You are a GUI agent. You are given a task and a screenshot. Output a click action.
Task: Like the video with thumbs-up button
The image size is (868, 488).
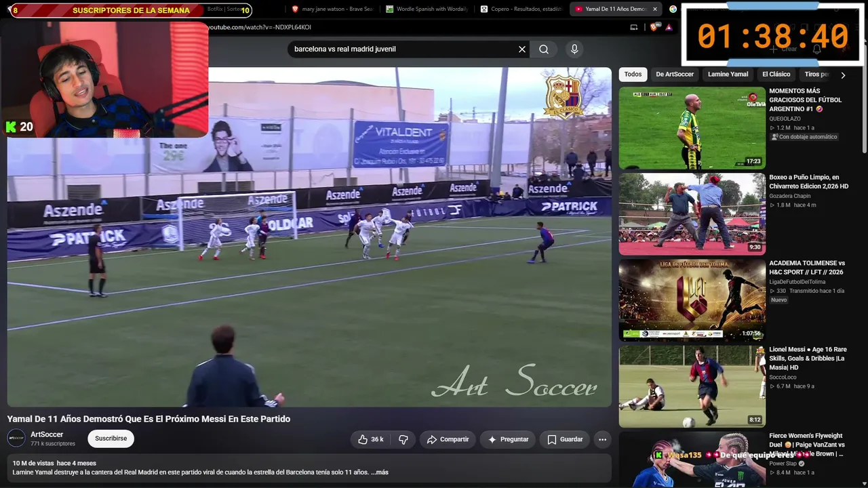coord(371,439)
